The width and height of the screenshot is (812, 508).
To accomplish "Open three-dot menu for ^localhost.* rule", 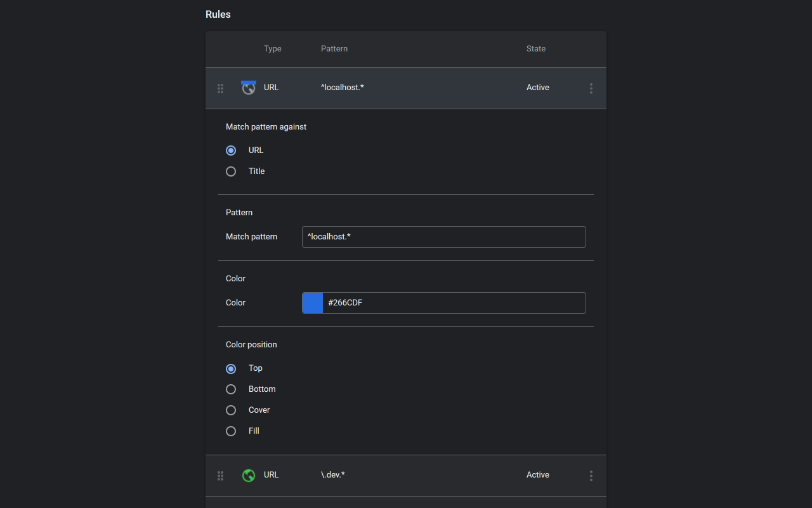I will (591, 88).
